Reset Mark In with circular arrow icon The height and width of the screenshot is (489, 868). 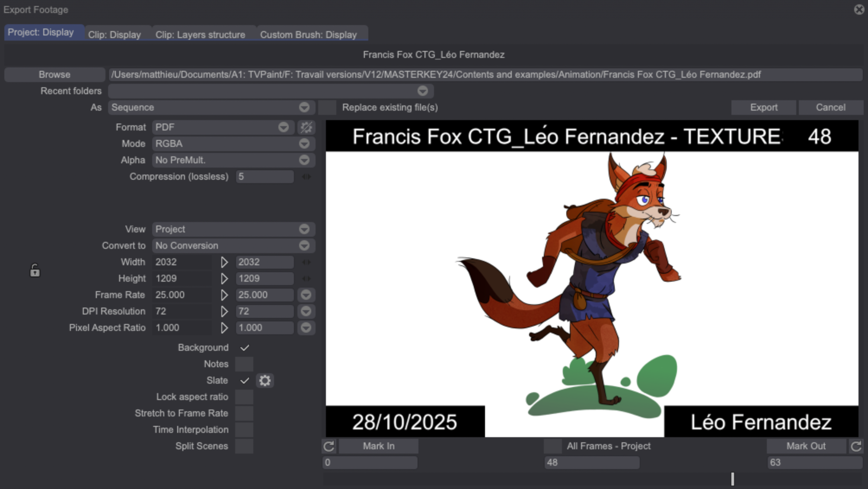(329, 446)
